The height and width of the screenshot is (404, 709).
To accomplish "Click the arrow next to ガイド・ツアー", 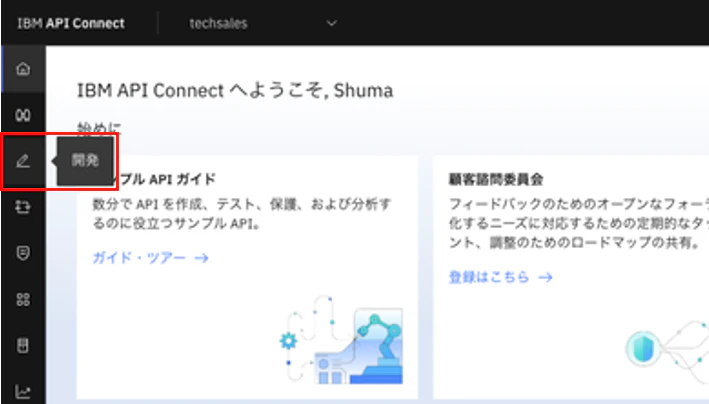I will (202, 258).
